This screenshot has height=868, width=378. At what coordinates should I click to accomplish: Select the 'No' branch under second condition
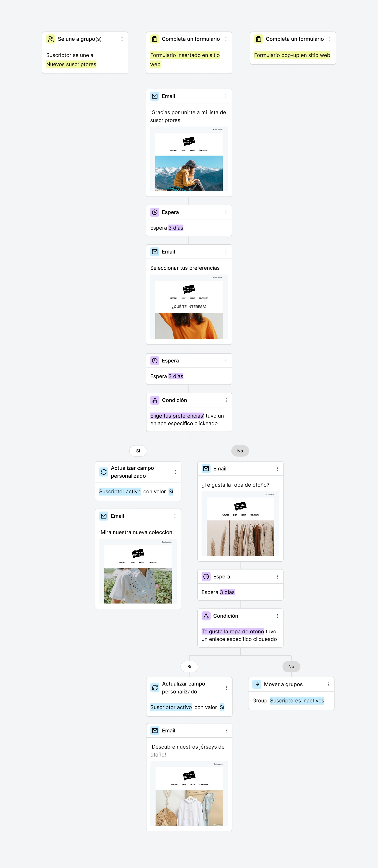[x=291, y=666]
